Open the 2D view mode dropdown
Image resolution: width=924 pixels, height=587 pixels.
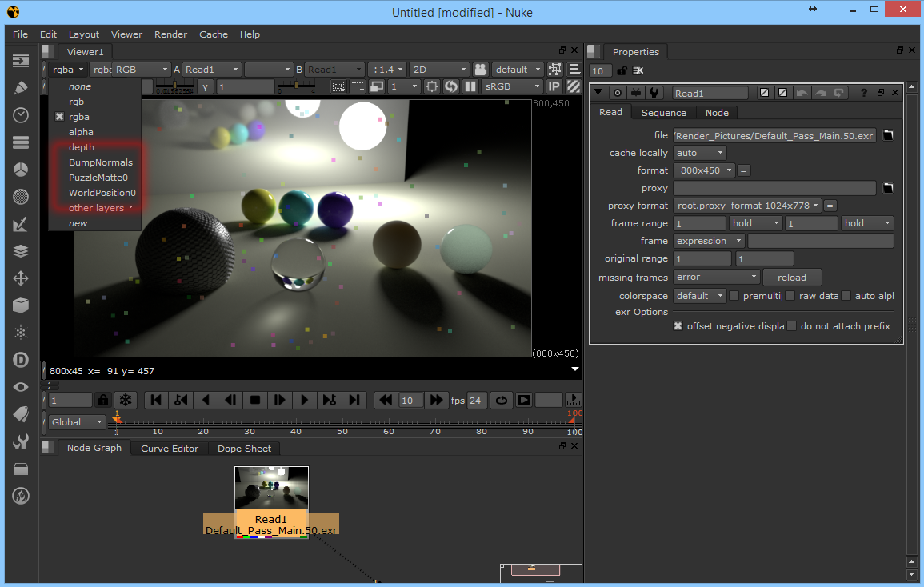440,70
